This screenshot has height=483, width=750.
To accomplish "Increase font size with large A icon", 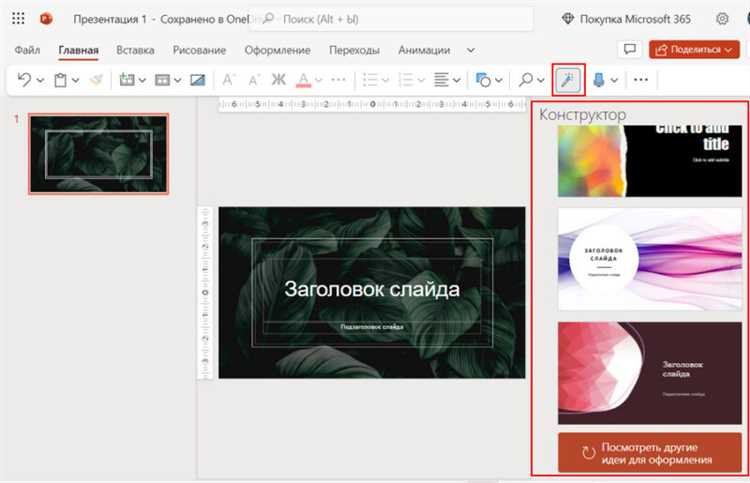I will [x=227, y=80].
